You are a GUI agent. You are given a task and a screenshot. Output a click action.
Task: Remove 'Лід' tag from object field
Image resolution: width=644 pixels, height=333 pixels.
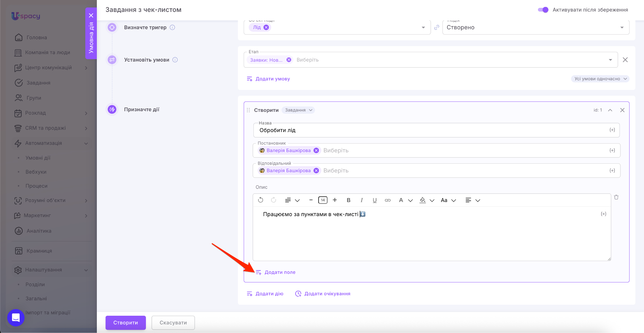tap(266, 27)
